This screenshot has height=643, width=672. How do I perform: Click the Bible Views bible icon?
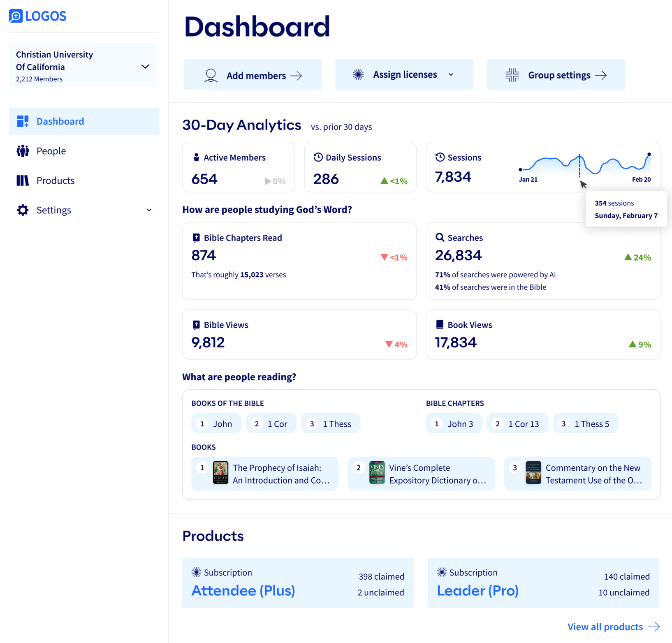click(x=197, y=325)
